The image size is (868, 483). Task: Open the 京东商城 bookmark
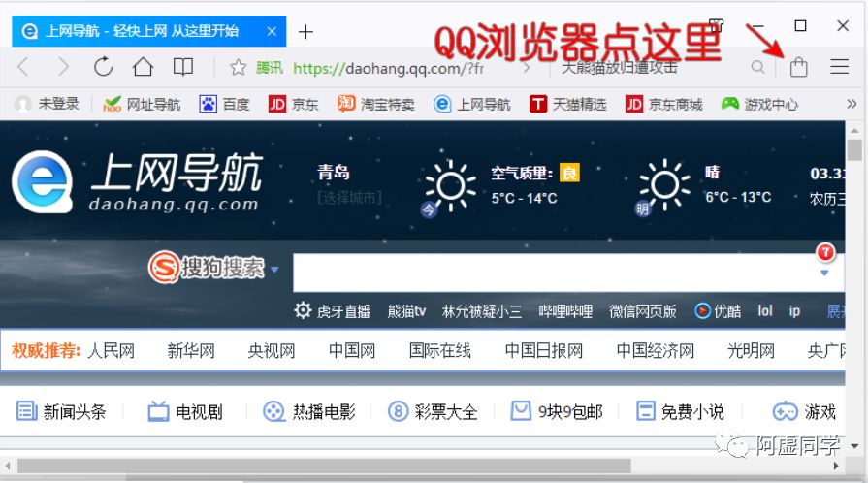[663, 104]
